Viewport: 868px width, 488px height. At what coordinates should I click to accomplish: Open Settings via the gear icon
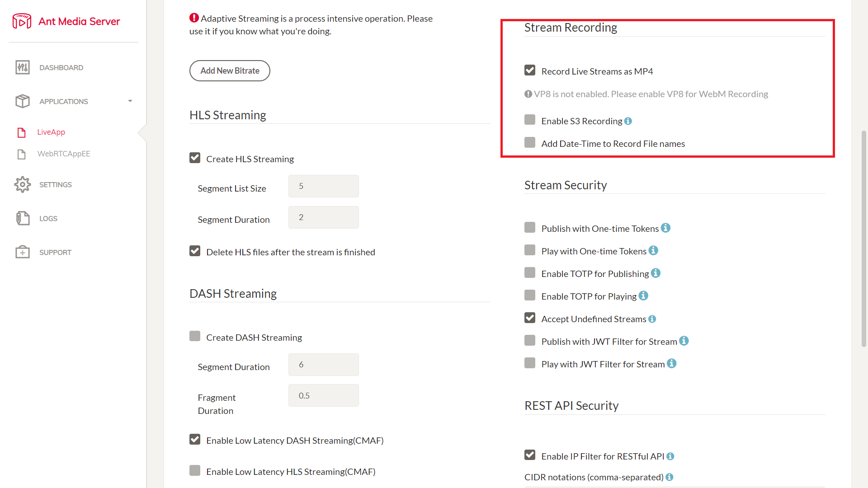(x=22, y=184)
